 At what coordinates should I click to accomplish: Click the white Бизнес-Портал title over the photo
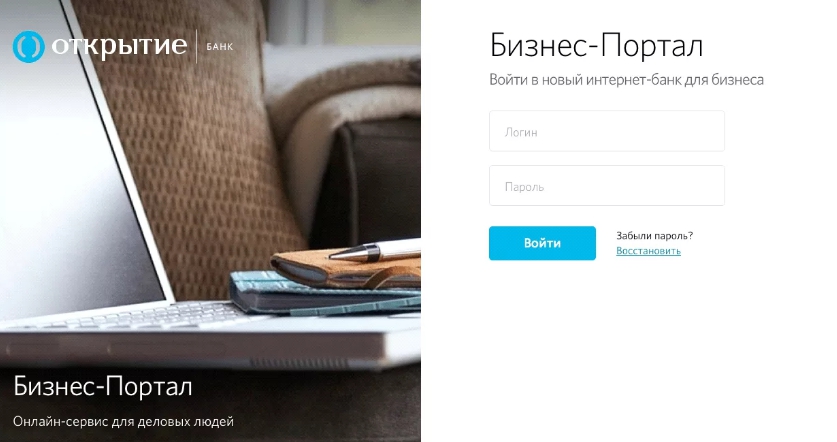[x=102, y=386]
